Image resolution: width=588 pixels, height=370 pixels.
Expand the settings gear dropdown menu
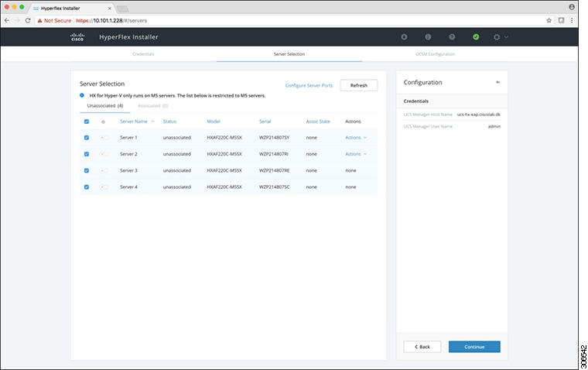point(501,36)
